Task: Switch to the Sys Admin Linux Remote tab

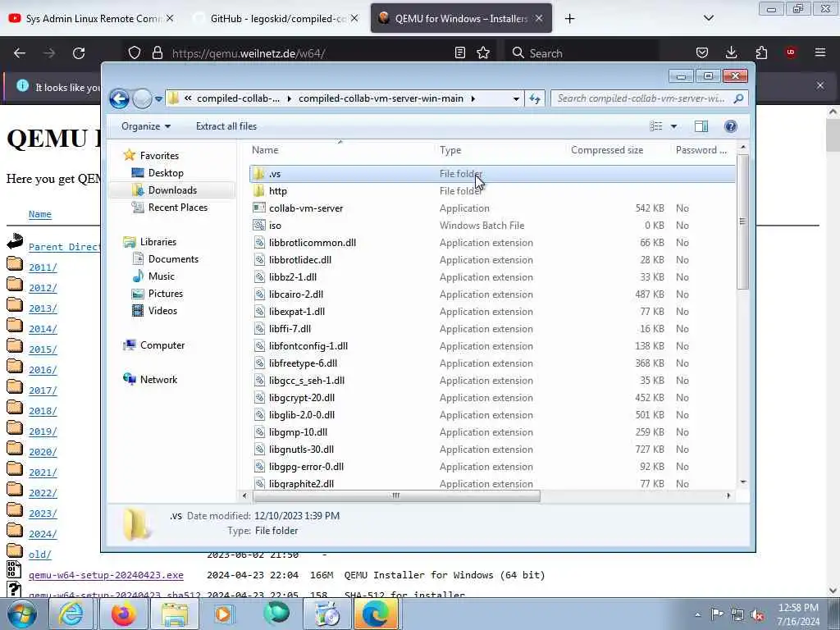Action: point(92,18)
